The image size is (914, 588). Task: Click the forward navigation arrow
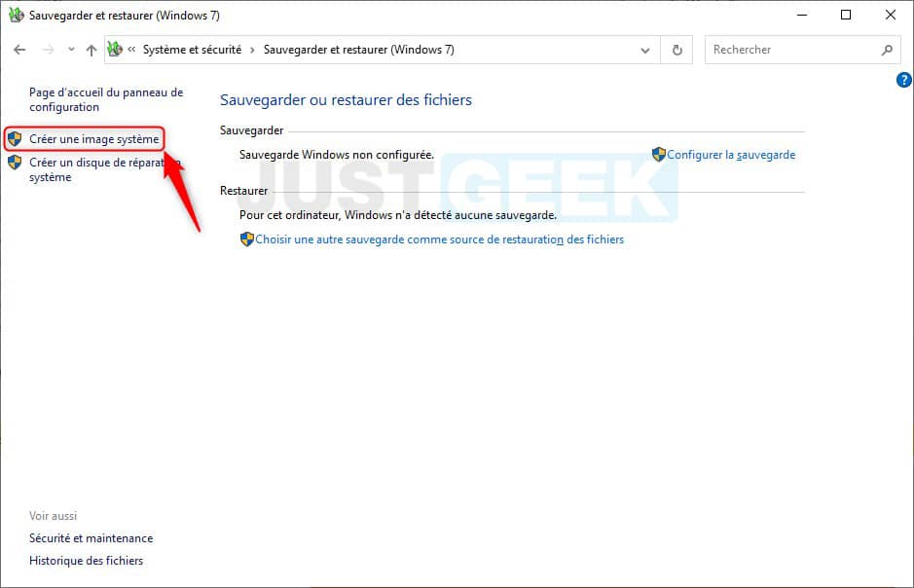tap(49, 50)
